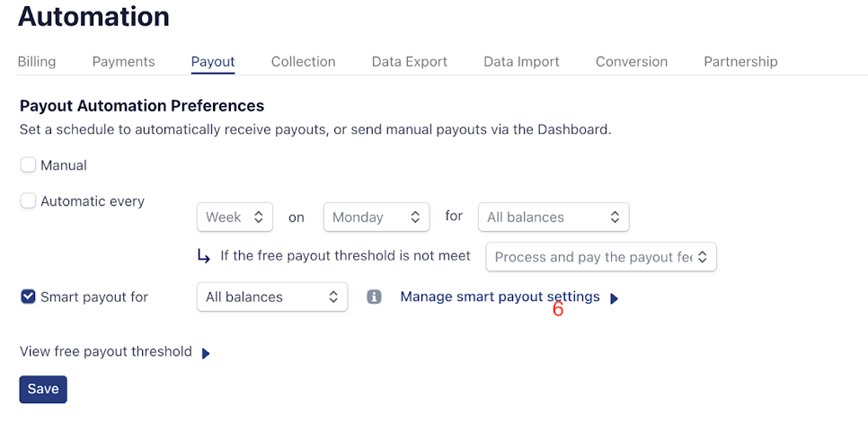Expand View free payout threshold
The height and width of the screenshot is (424, 868).
click(106, 351)
